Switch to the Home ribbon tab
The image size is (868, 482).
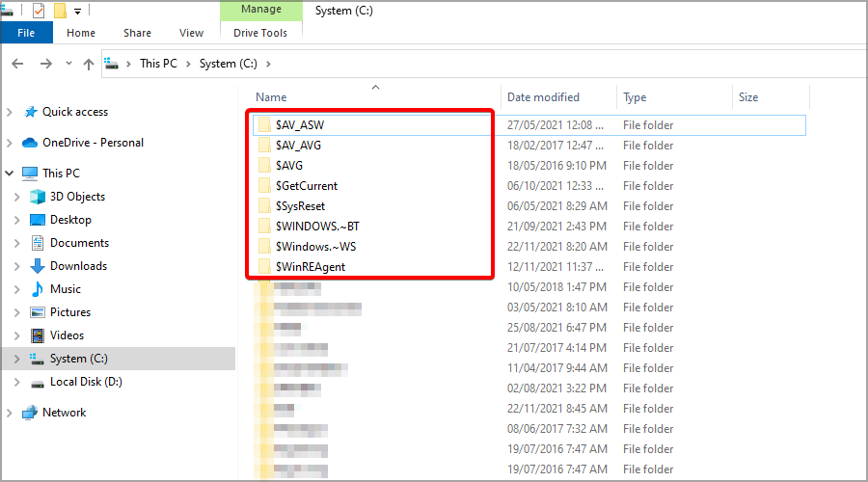click(81, 33)
